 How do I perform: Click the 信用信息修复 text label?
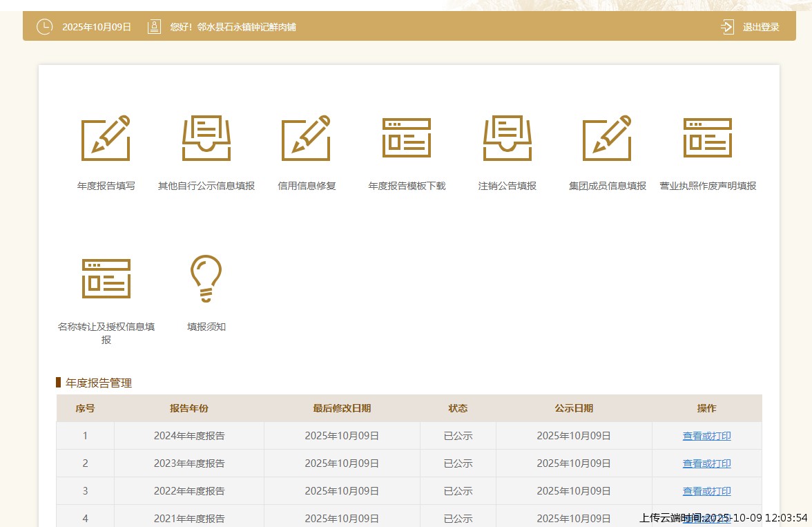click(306, 186)
